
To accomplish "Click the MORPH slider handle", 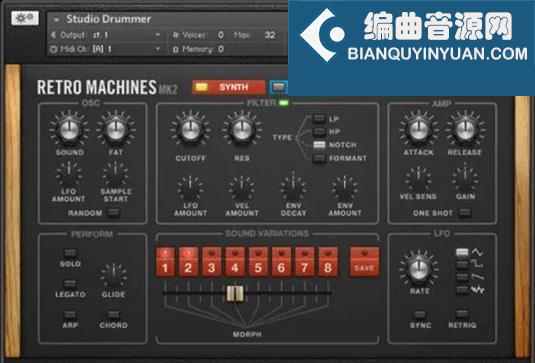I will 235,293.
